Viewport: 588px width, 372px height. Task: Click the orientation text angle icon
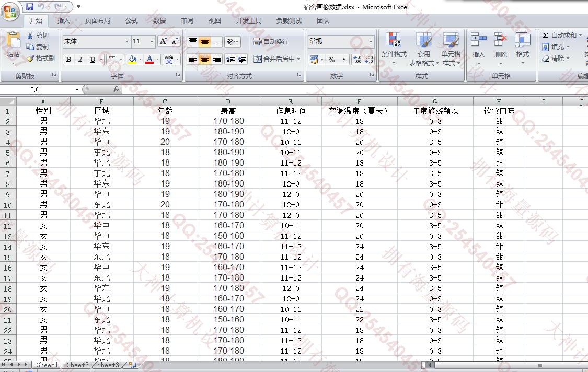[230, 41]
